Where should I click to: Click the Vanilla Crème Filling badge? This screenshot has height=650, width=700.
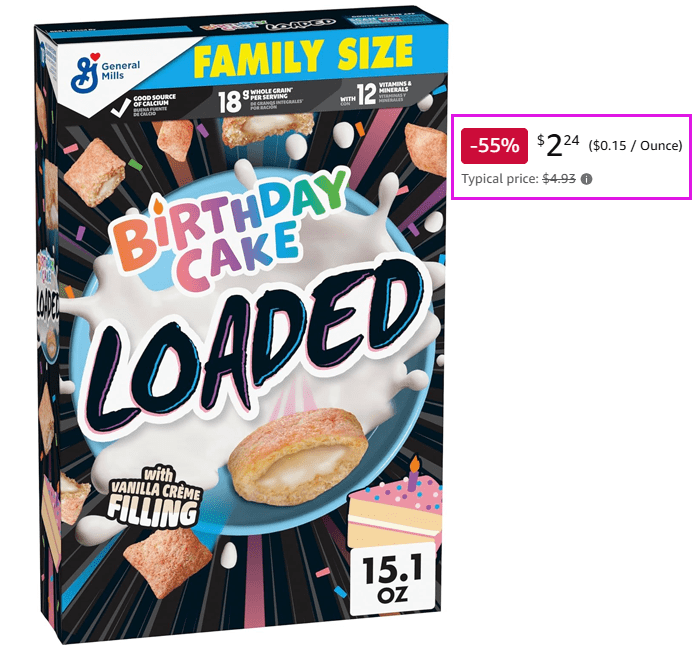pos(155,496)
